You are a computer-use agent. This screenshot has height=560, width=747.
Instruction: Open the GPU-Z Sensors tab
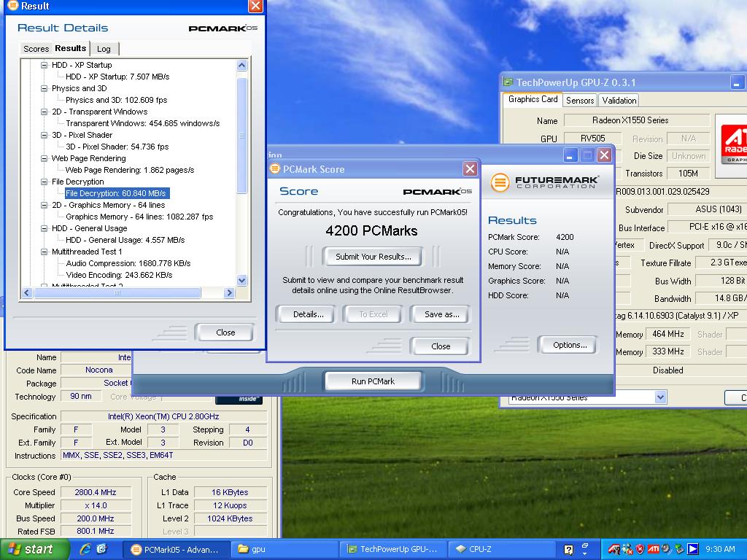pyautogui.click(x=580, y=101)
